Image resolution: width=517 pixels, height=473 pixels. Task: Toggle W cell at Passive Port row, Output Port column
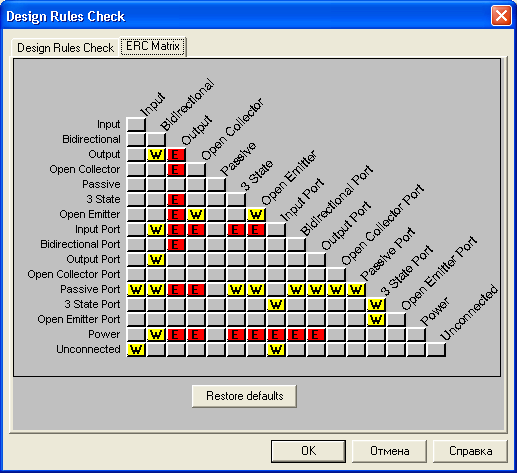click(316, 289)
